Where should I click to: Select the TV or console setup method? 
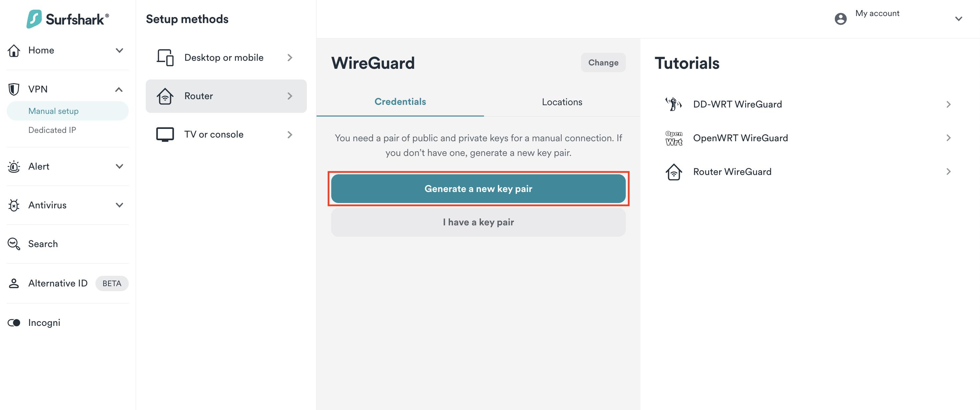[214, 134]
